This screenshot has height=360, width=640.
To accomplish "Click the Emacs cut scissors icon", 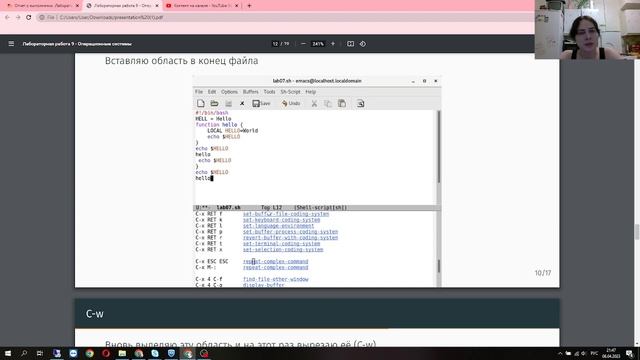I will 314,103.
